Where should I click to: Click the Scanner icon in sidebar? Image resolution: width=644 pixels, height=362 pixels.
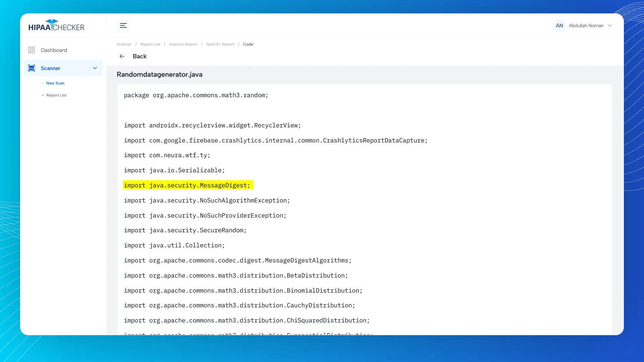[32, 68]
